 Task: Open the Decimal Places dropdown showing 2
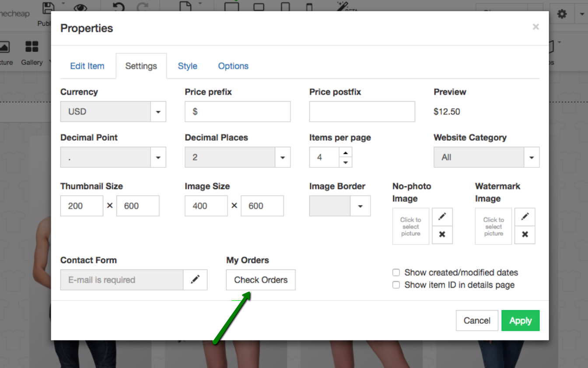[238, 157]
